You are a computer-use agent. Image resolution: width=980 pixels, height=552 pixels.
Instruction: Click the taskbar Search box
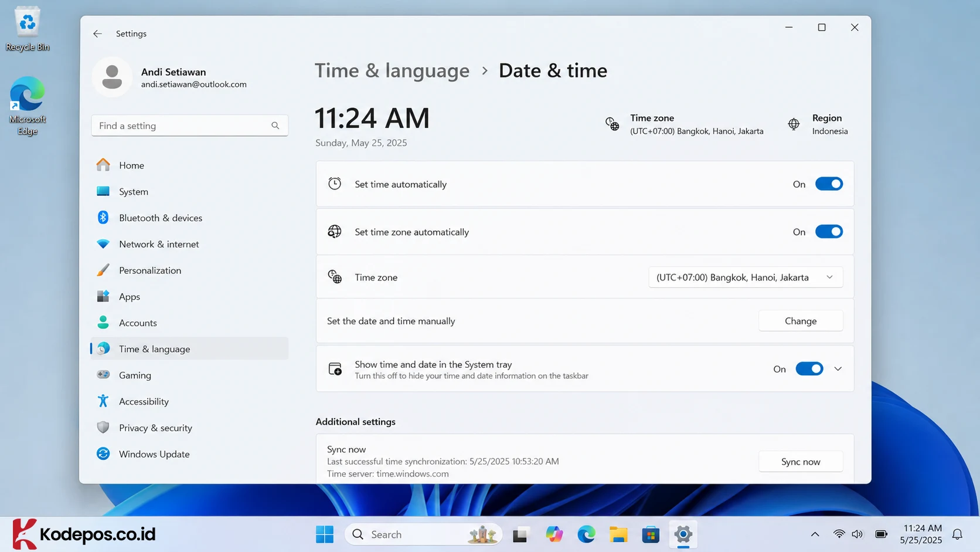(x=423, y=534)
